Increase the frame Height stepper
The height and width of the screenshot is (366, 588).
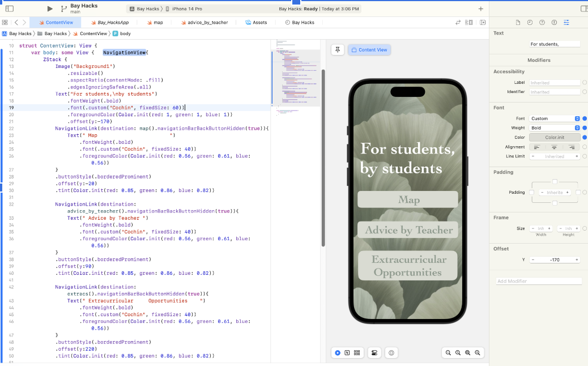click(x=577, y=228)
